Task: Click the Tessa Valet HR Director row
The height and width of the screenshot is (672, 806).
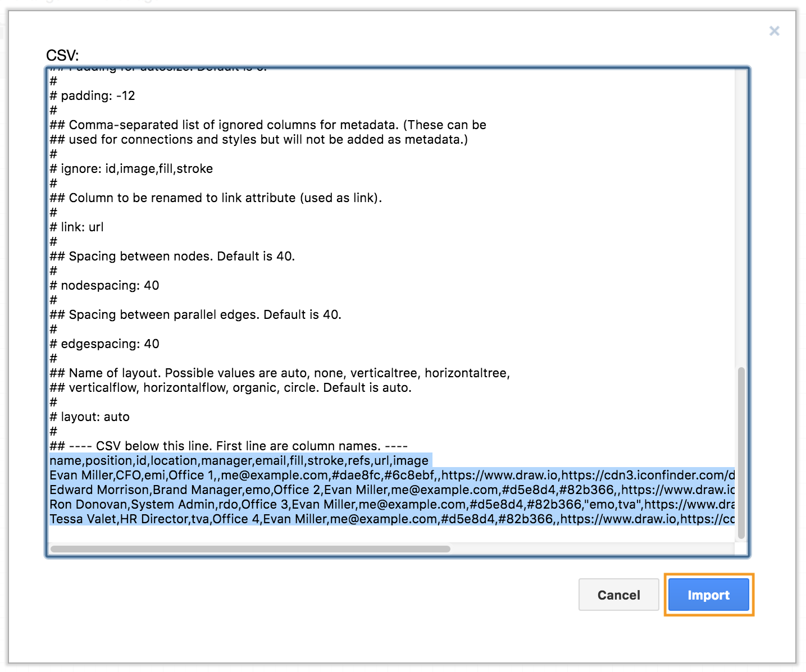Action: [337, 519]
